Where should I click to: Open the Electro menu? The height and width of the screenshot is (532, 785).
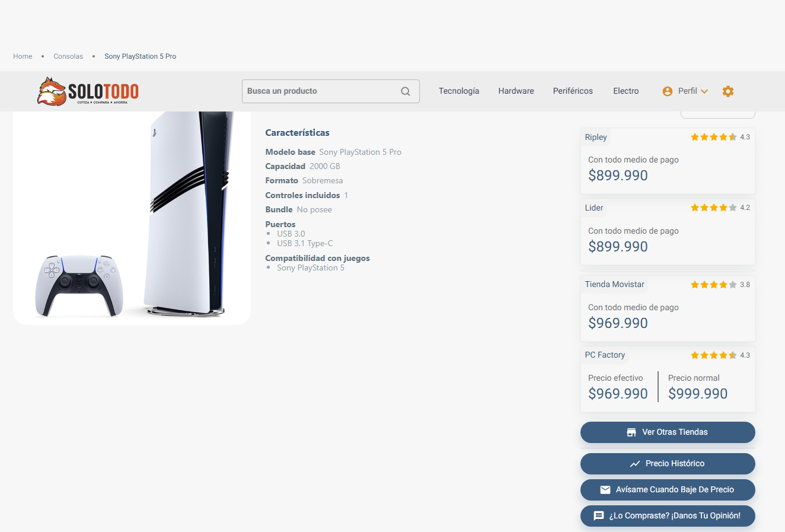[x=626, y=91]
